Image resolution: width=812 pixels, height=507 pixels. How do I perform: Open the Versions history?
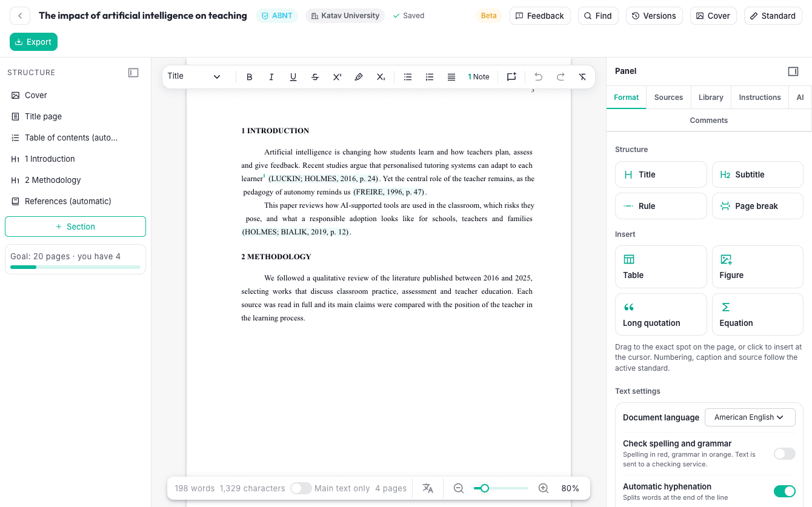click(x=654, y=16)
